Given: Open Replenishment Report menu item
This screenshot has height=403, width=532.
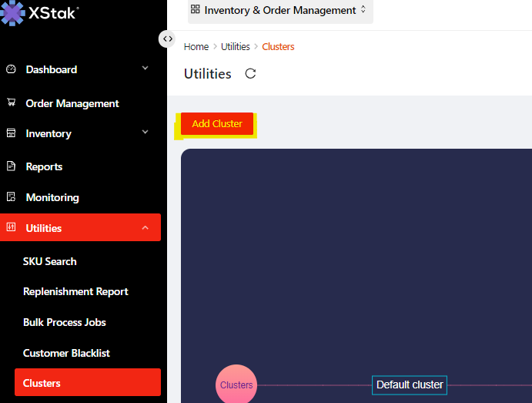Looking at the screenshot, I should pyautogui.click(x=75, y=291).
